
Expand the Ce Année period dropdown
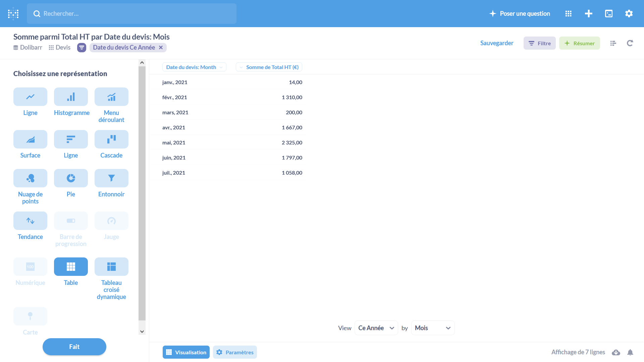376,328
